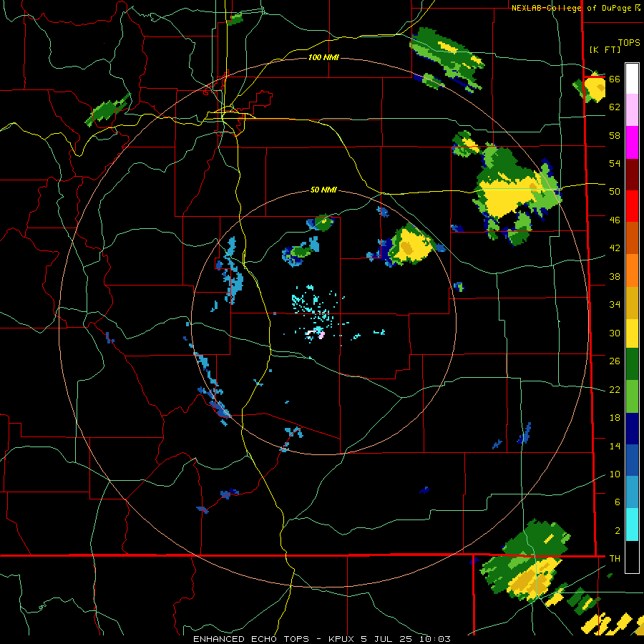Select the dark orange legend swatch
644x644 pixels.
click(x=632, y=238)
